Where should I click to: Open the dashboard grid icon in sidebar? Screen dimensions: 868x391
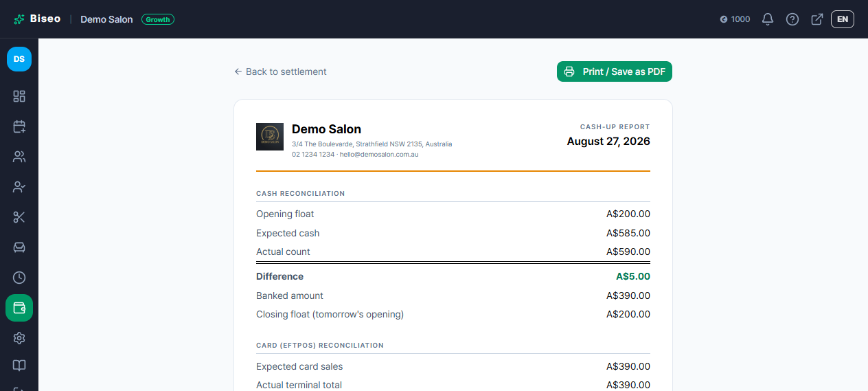tap(19, 96)
